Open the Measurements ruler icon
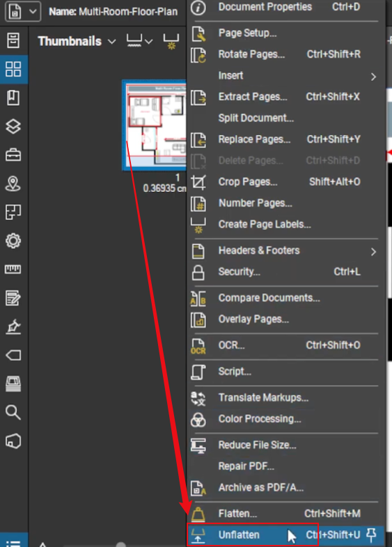 click(13, 269)
